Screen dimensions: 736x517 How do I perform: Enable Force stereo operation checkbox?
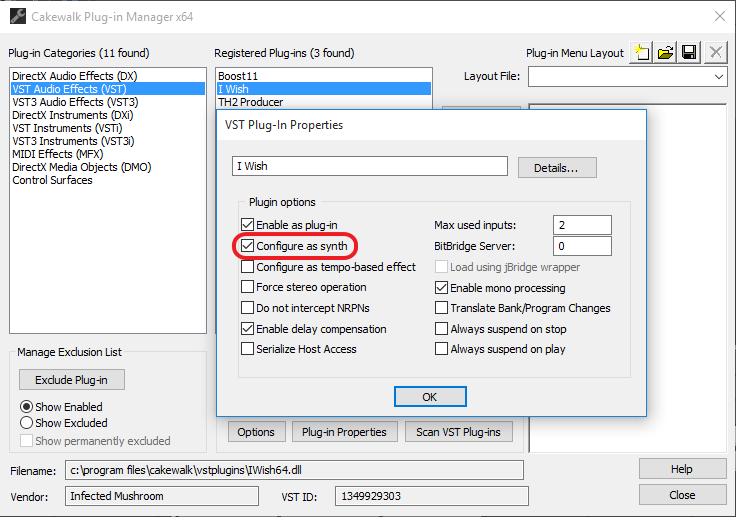(x=248, y=288)
